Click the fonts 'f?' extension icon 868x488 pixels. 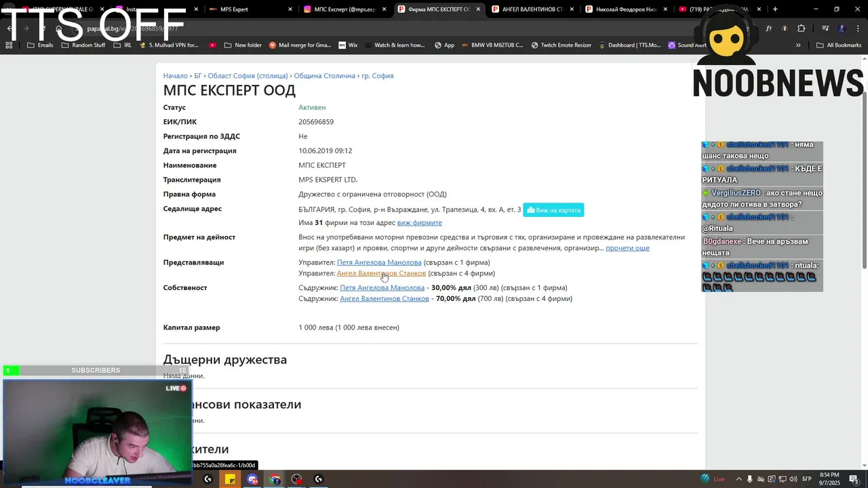point(769,28)
